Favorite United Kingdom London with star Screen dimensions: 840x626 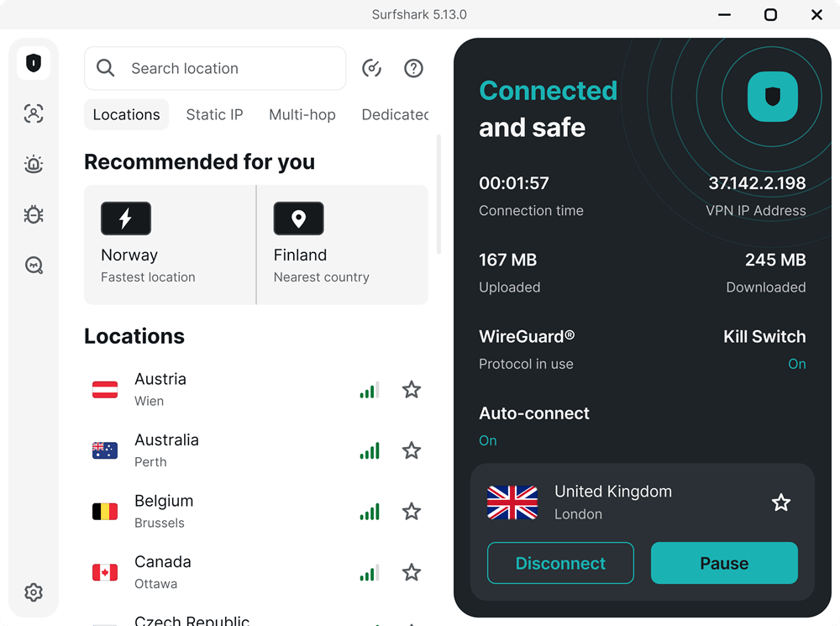(x=781, y=502)
